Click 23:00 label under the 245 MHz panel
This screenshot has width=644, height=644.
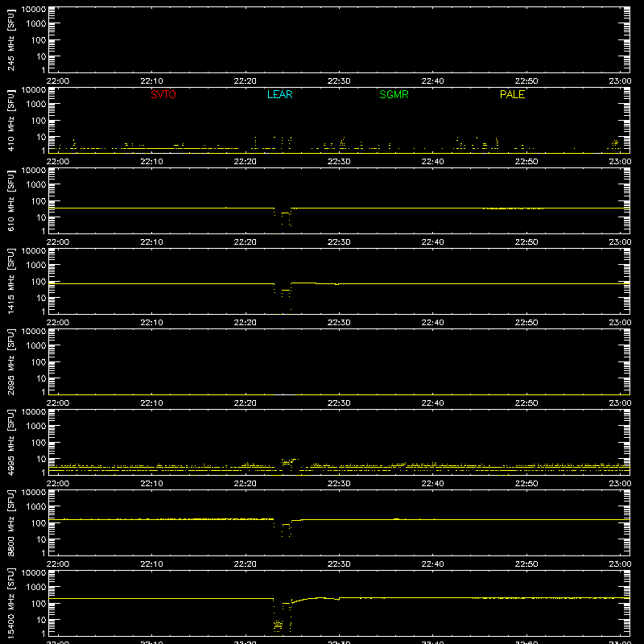(620, 81)
